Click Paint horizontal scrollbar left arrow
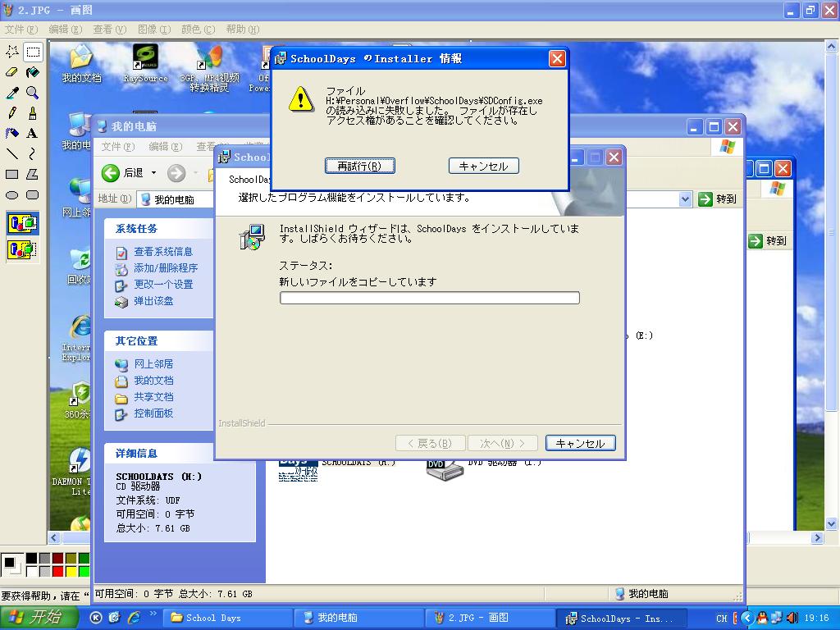This screenshot has width=840, height=630. click(54, 537)
